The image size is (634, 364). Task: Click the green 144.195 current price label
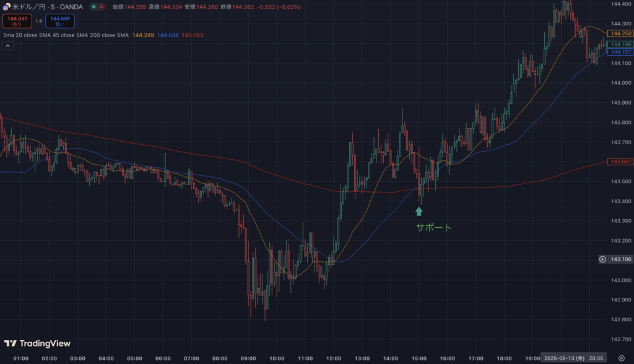(620, 45)
